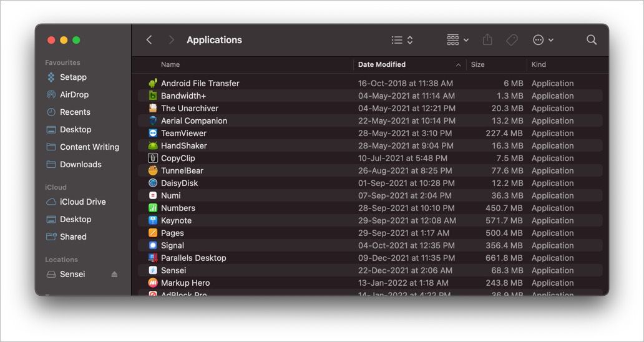Image resolution: width=644 pixels, height=342 pixels.
Task: Open the More actions ellipsis menu
Action: tap(543, 40)
